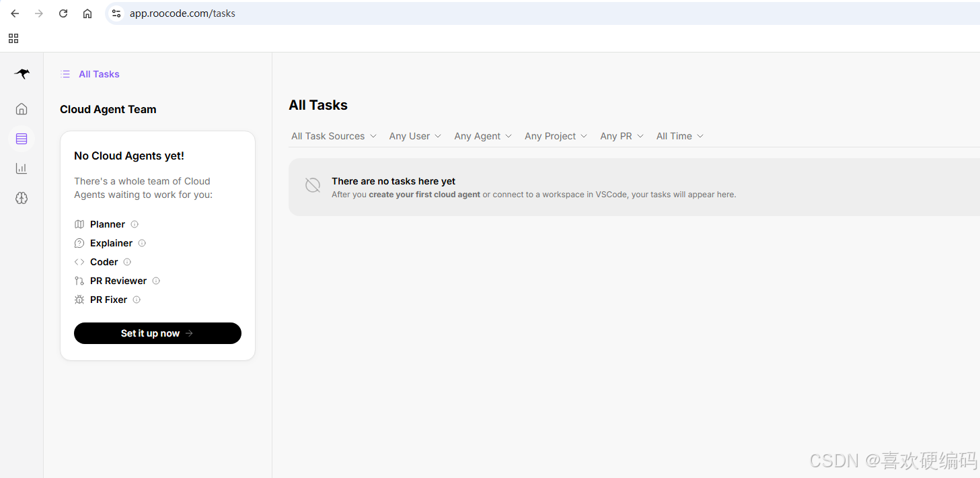This screenshot has height=478, width=980.
Task: Show info for PR Fixer agent
Action: point(137,300)
